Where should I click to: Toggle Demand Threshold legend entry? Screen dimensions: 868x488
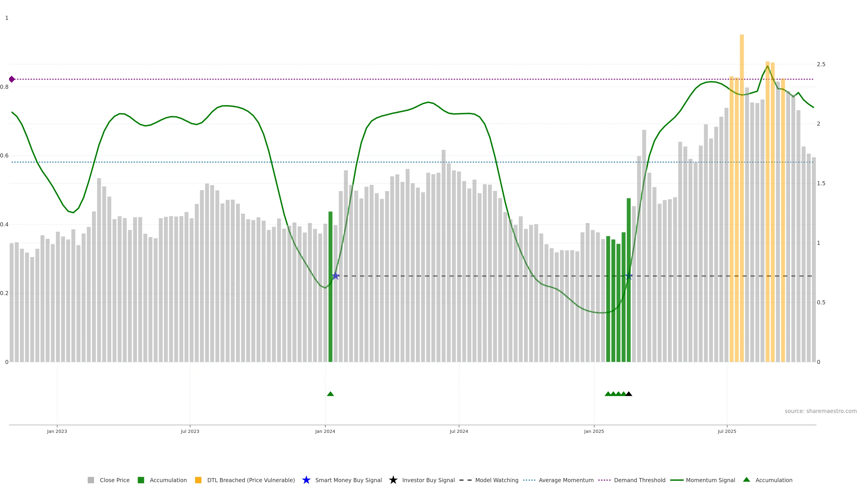tap(639, 480)
